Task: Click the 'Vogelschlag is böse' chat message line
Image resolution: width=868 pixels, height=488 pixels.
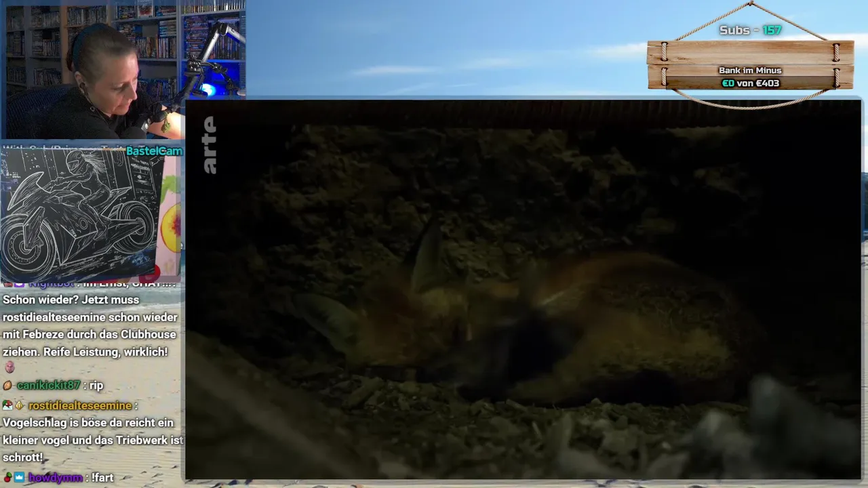Action: (88, 423)
